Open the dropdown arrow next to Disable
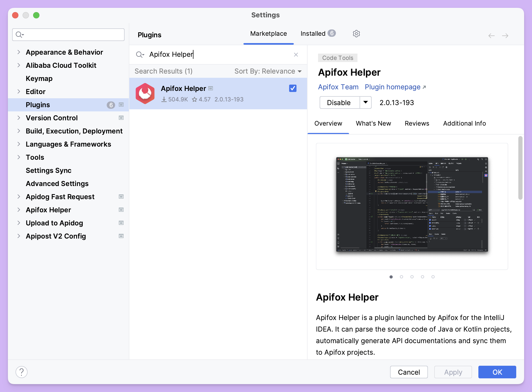 pos(365,102)
